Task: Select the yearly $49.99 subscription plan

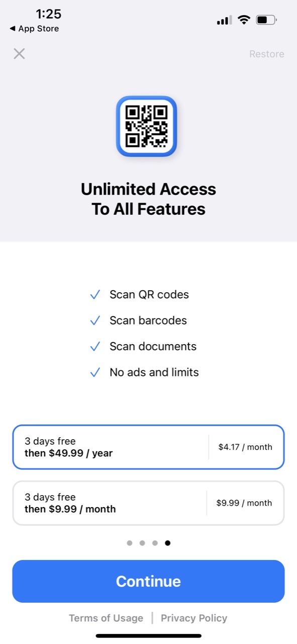Action: pos(148,447)
